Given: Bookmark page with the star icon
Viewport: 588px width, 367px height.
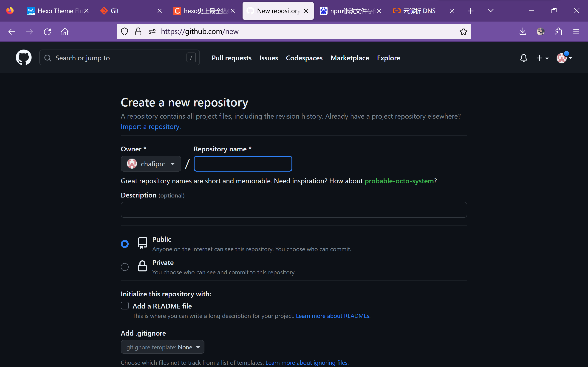Looking at the screenshot, I should pyautogui.click(x=463, y=32).
